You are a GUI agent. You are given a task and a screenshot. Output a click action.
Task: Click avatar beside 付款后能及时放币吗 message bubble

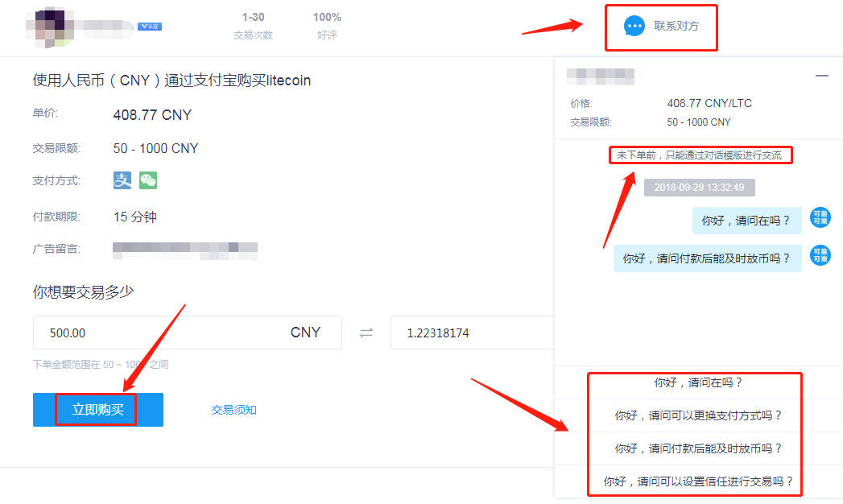click(820, 255)
